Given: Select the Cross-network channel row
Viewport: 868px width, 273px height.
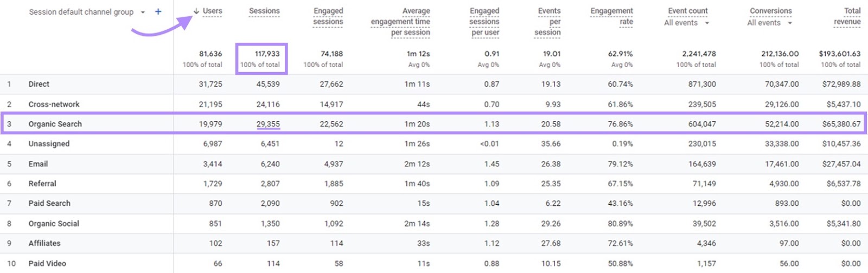Looking at the screenshot, I should 434,104.
